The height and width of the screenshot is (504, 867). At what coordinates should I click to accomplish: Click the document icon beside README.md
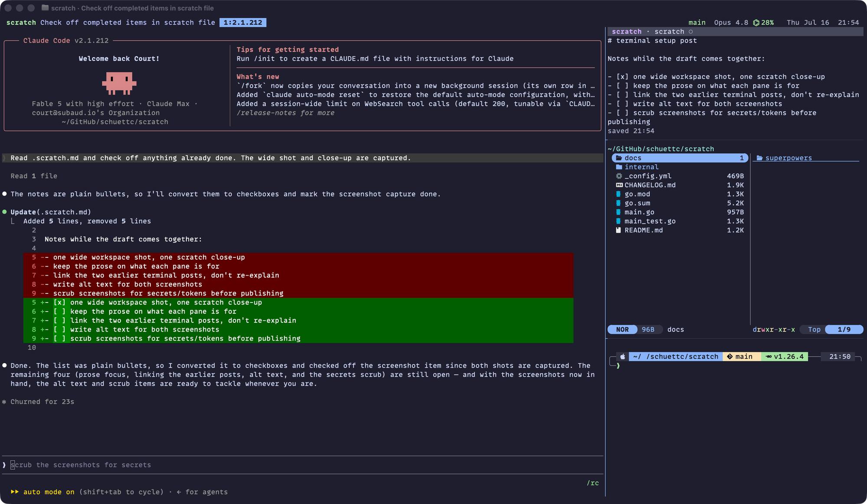pos(619,230)
